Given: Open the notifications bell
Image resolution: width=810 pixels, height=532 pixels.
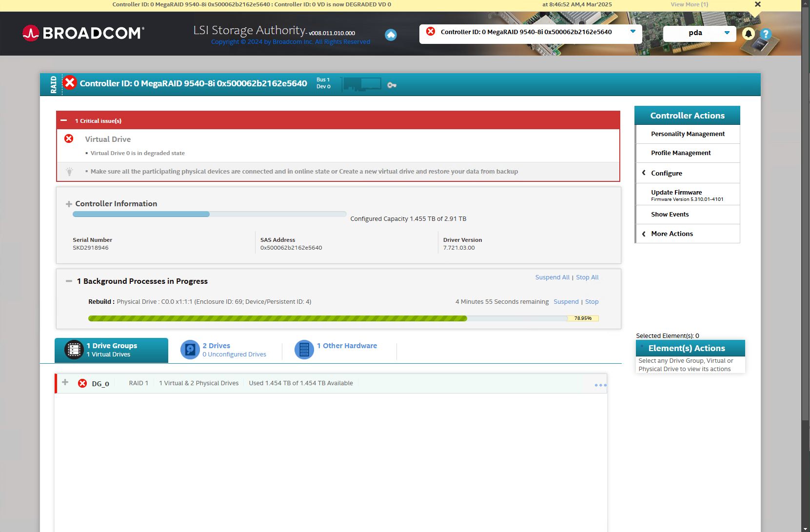Looking at the screenshot, I should [748, 34].
